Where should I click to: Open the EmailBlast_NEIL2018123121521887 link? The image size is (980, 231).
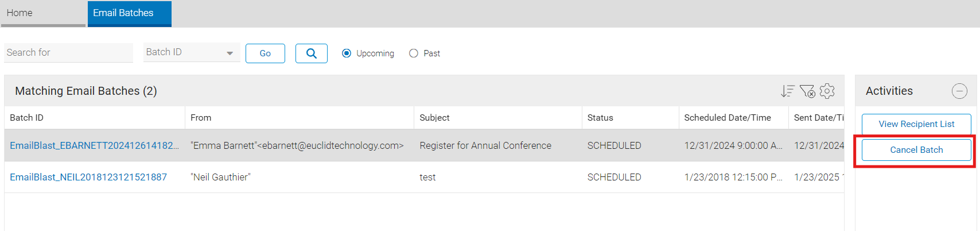[x=88, y=177]
